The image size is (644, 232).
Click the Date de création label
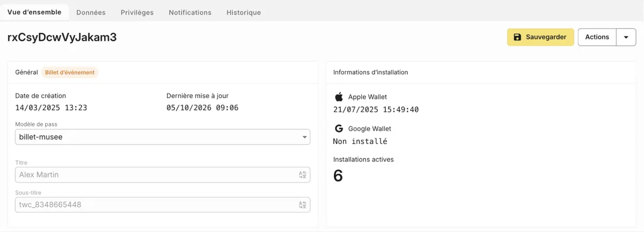tap(41, 96)
